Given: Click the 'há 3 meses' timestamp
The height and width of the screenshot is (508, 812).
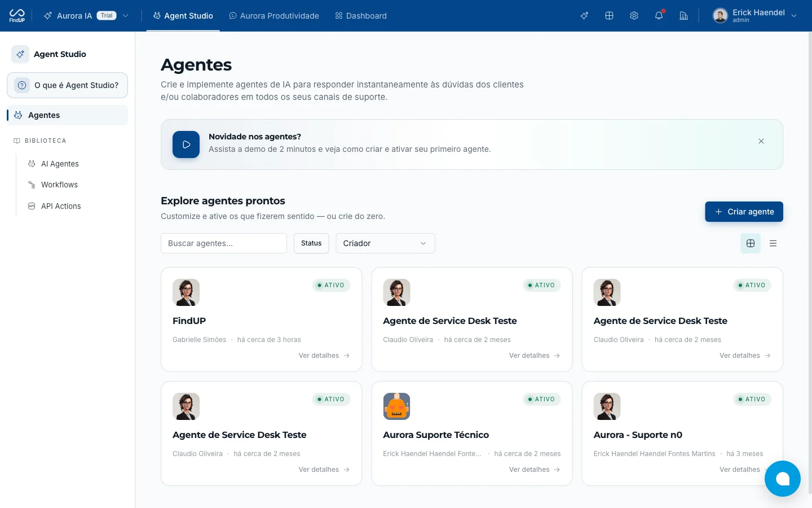Looking at the screenshot, I should pyautogui.click(x=745, y=454).
